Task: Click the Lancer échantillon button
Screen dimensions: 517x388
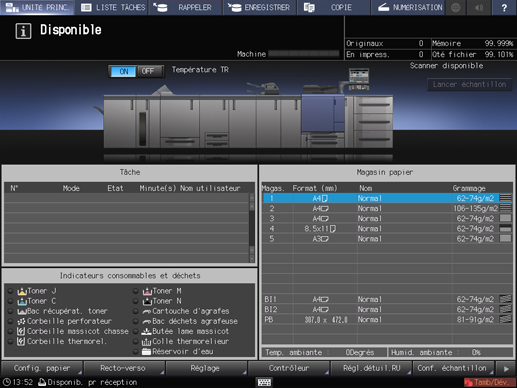Action: pyautogui.click(x=469, y=85)
